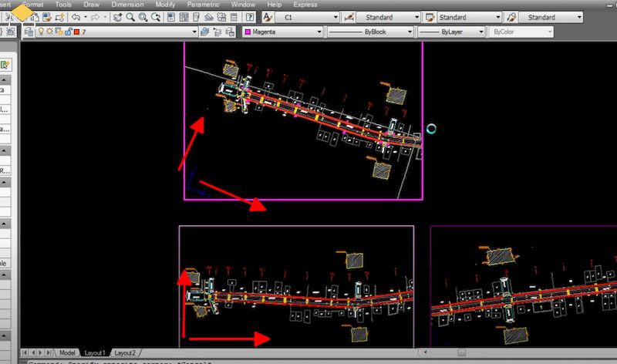
Task: Click the Quick Select icon in Properties panel
Action: pyautogui.click(x=5, y=65)
